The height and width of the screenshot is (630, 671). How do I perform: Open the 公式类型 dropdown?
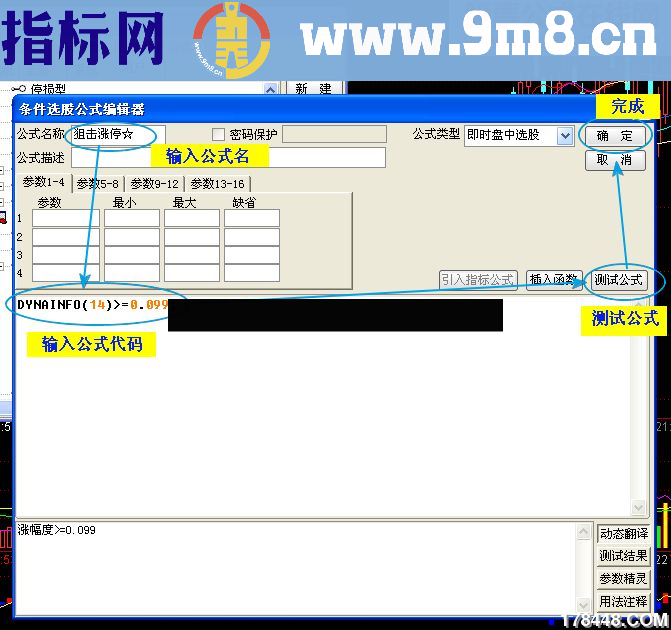pos(565,136)
